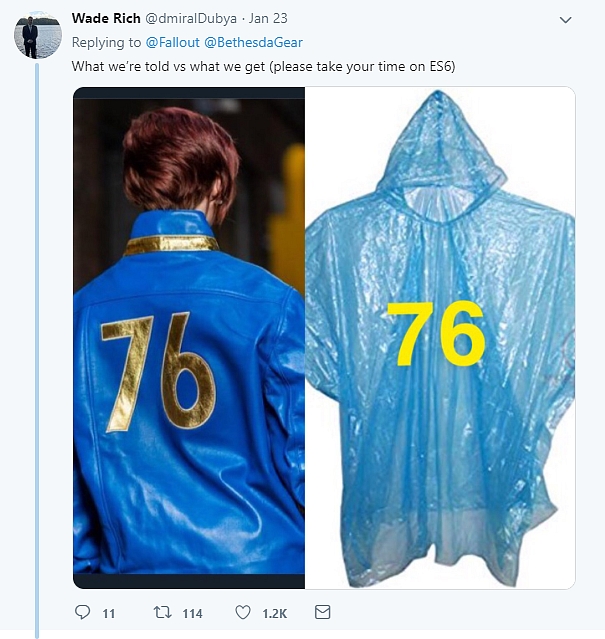Viewport: 605px width, 639px height.
Task: Retweet using the arrows icon
Action: coord(162,613)
